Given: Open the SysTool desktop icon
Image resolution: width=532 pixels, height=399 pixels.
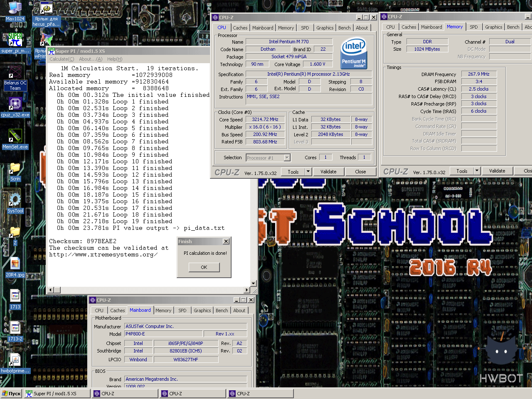Looking at the screenshot, I should click(15, 200).
